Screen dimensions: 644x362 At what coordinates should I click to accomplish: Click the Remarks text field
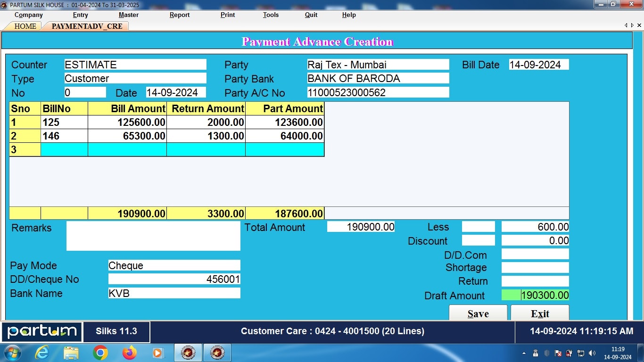pyautogui.click(x=153, y=236)
